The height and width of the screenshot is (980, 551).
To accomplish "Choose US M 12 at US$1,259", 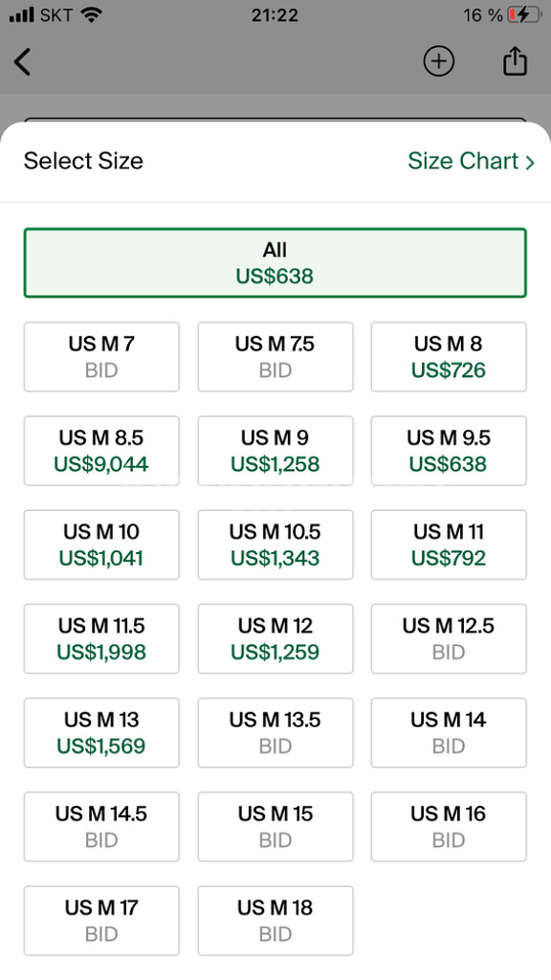I will 275,638.
